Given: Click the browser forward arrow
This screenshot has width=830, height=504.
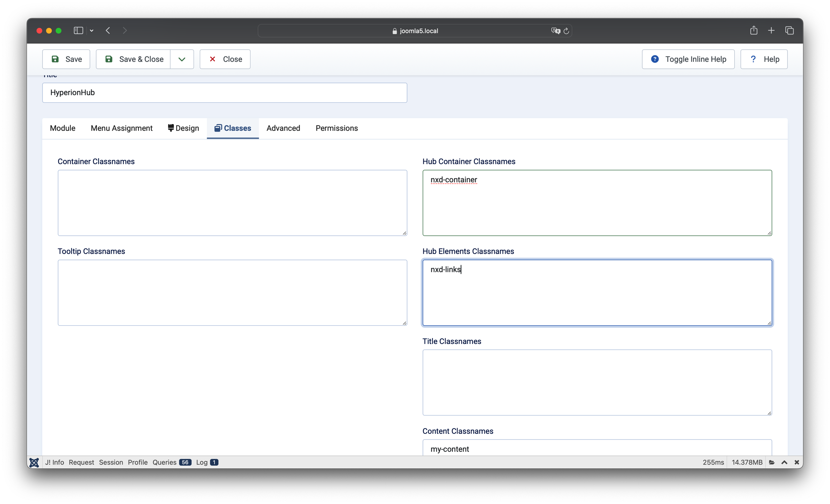Looking at the screenshot, I should tap(125, 31).
